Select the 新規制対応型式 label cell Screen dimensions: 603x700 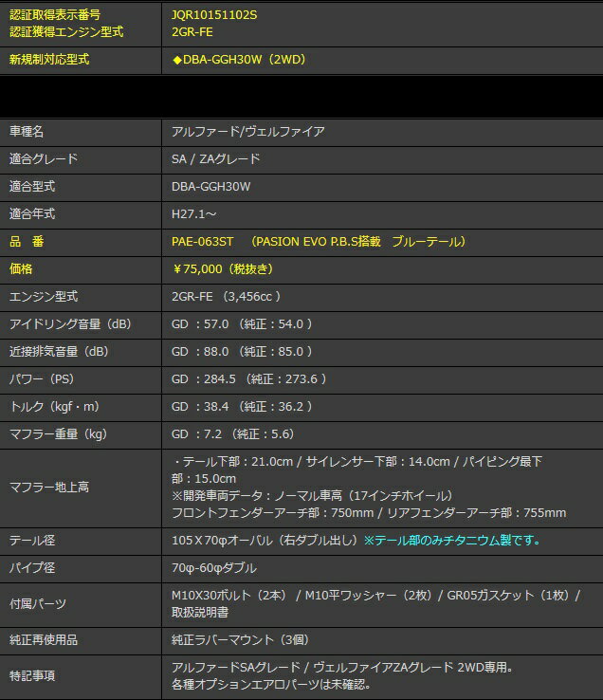pos(49,60)
